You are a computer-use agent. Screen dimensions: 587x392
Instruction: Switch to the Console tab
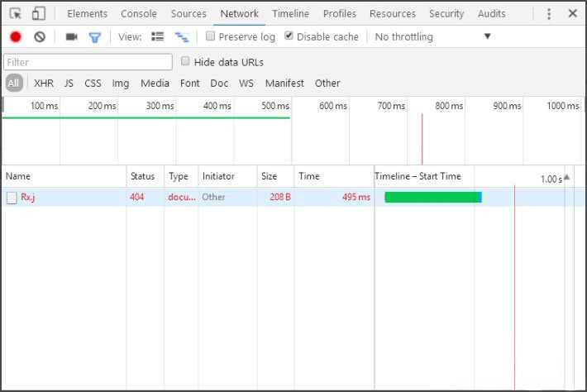tap(139, 14)
